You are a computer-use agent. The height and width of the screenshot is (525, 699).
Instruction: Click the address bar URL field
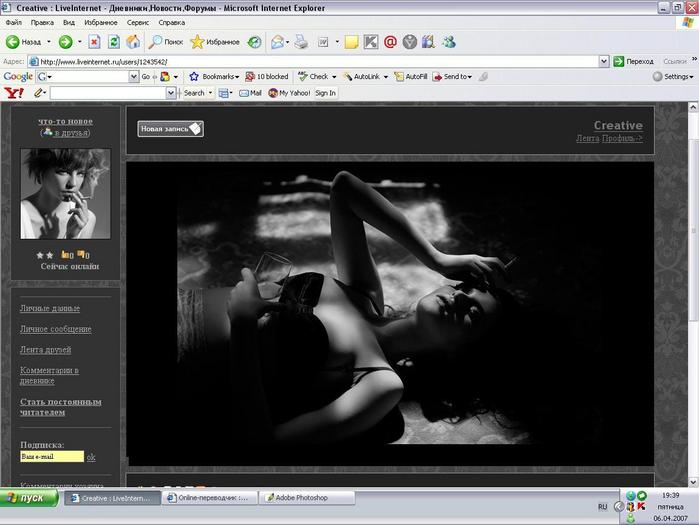[314, 62]
